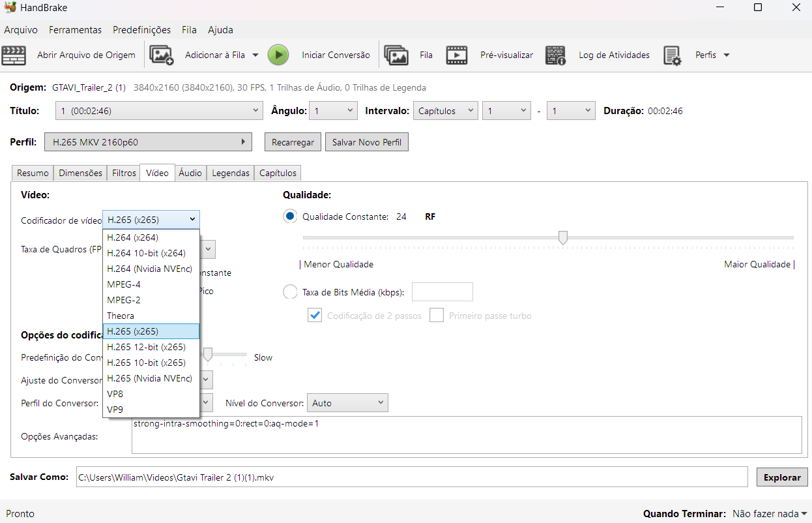
Task: Choose H.264 (Nvidia NVEnc) encoder
Action: [x=151, y=269]
